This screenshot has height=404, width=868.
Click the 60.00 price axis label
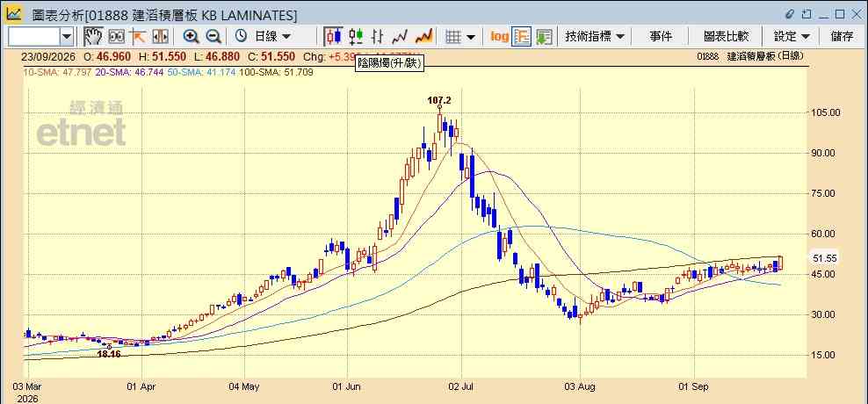[825, 234]
